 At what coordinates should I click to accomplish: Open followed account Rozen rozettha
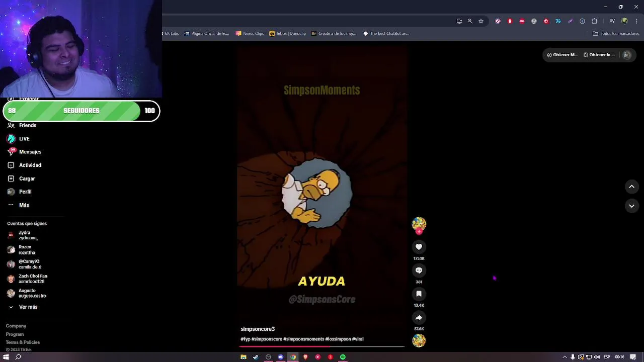coord(21,250)
